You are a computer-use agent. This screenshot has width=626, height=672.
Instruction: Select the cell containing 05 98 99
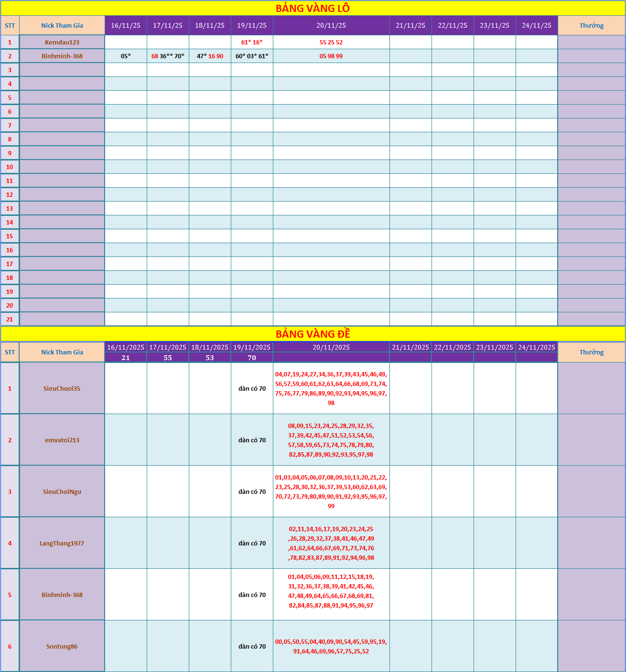331,56
